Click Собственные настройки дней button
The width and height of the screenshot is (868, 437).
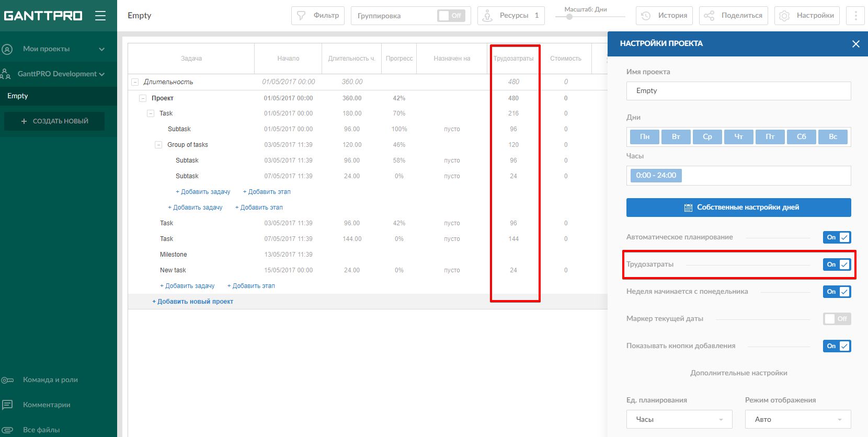pyautogui.click(x=739, y=208)
